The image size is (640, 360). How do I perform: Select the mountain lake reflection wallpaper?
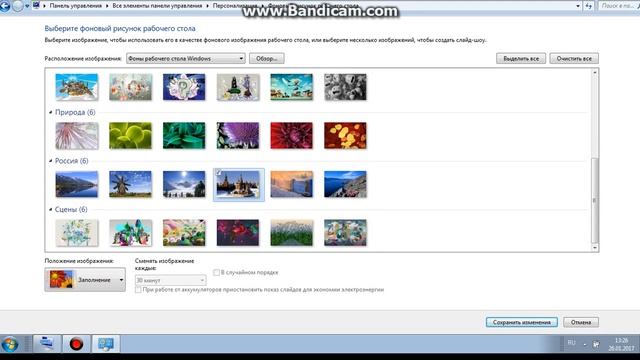pos(77,184)
